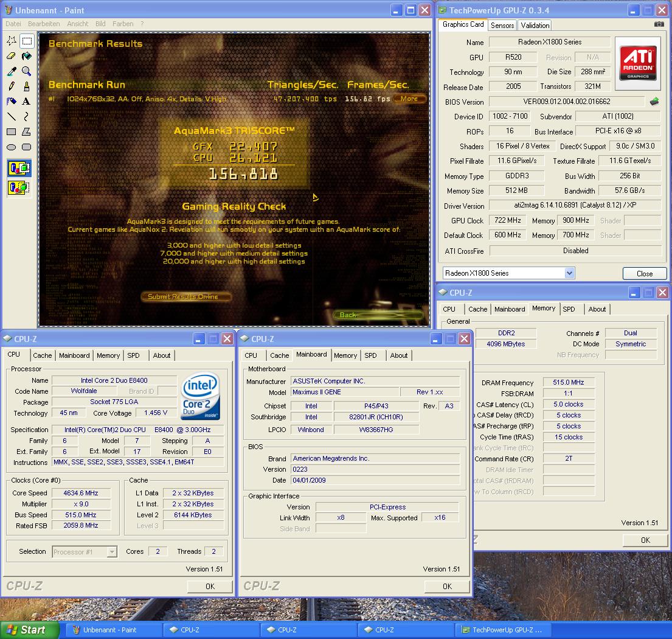Open the Processor #1 selection dropdown
This screenshot has width=672, height=639.
coord(112,551)
